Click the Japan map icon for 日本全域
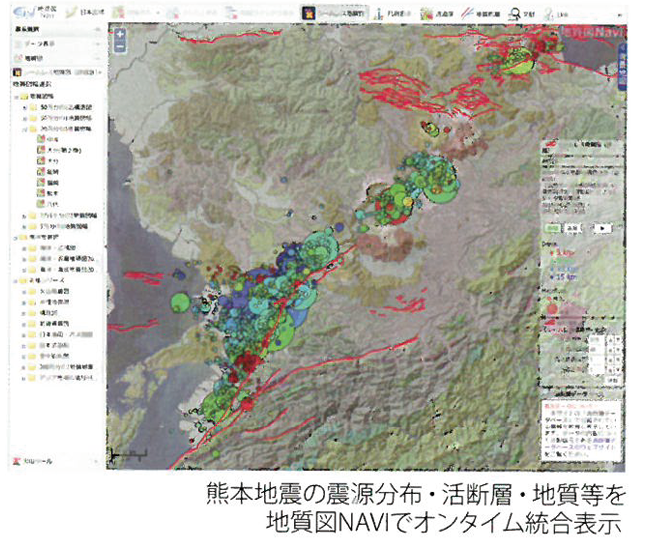 coord(71,12)
